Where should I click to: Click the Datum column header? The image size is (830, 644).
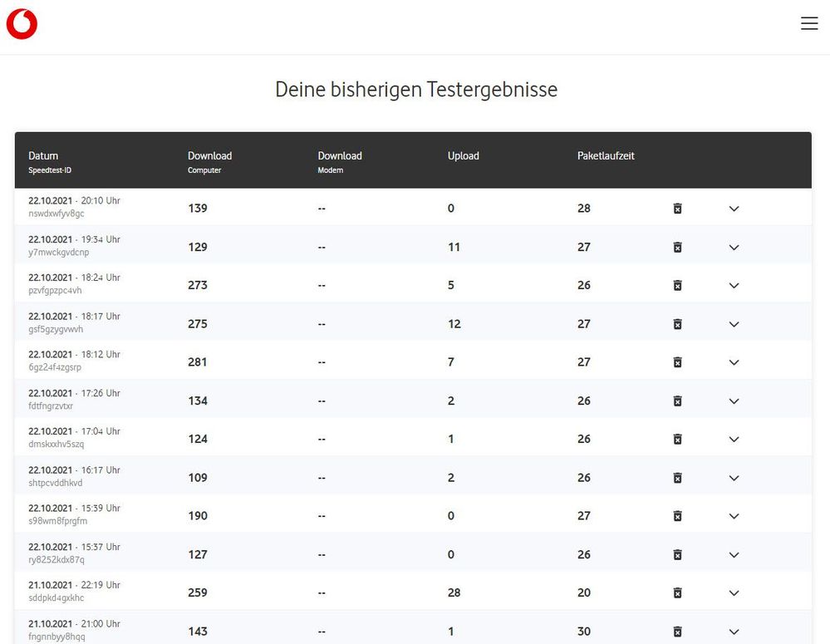click(x=43, y=155)
